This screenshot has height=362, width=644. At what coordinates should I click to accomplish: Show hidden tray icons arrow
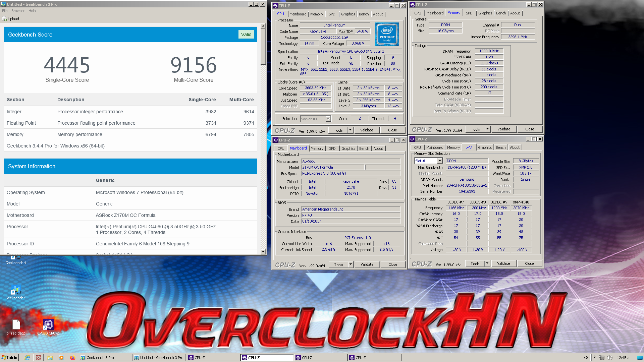click(594, 358)
